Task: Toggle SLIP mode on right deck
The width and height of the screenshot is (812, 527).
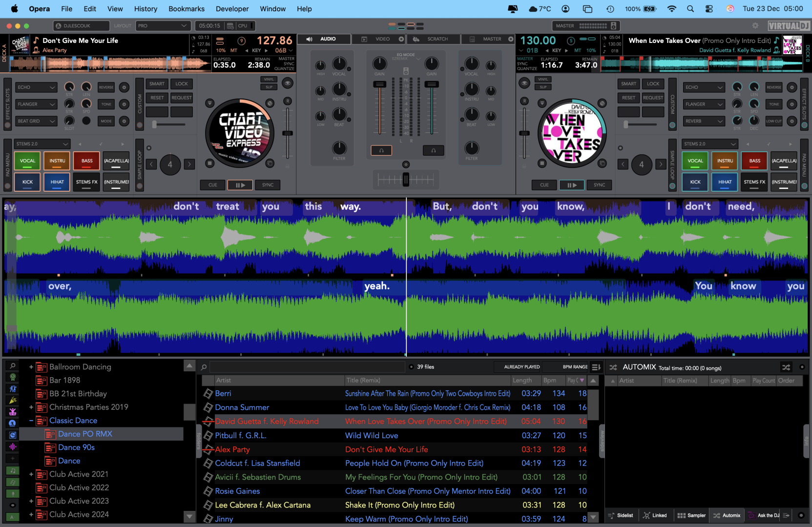Action: [x=543, y=87]
